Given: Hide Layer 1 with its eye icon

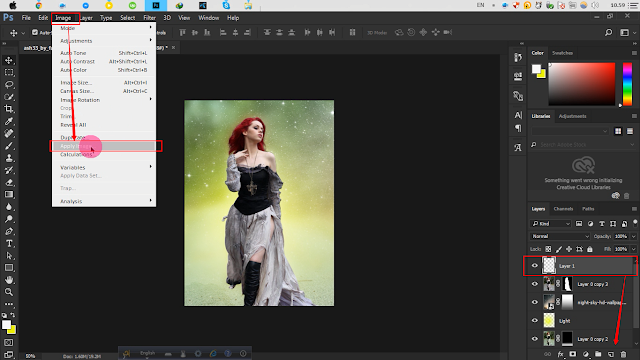Looking at the screenshot, I should (x=535, y=266).
